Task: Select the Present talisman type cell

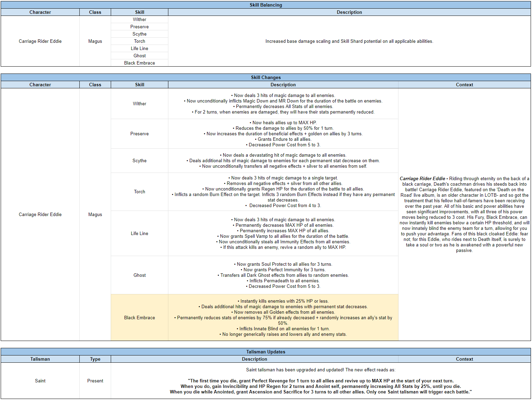Action: [95, 381]
